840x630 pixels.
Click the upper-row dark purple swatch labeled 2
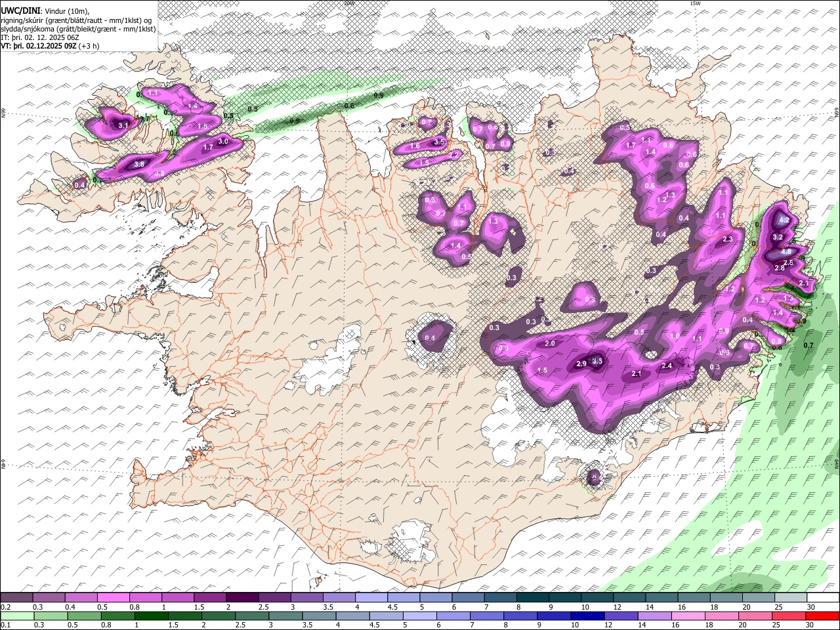pos(241,597)
